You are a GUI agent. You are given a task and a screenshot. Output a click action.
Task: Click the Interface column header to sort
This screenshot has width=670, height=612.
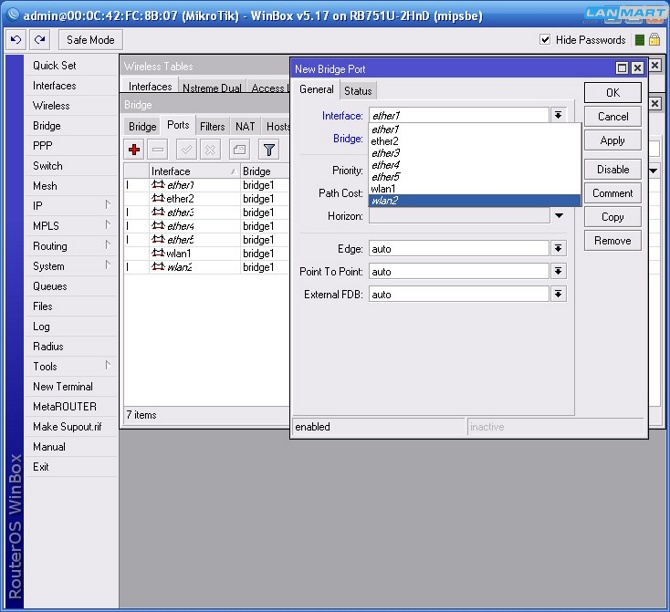[x=194, y=171]
